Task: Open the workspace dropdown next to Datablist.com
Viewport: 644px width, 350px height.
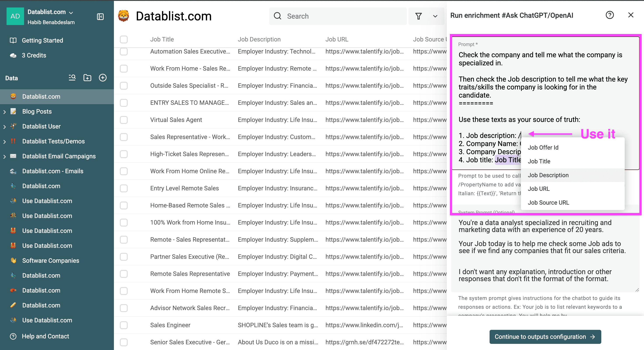Action: (71, 12)
